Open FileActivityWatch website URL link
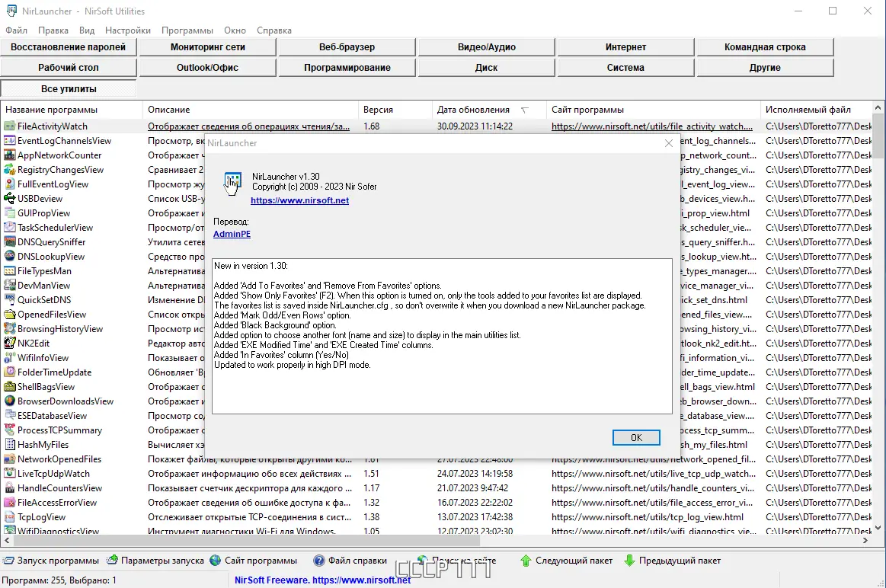This screenshot has width=886, height=588. [652, 126]
